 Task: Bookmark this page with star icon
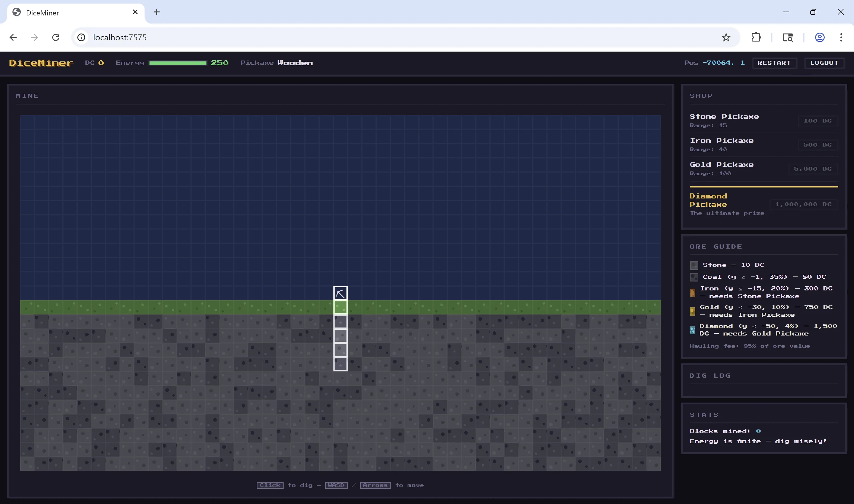pyautogui.click(x=726, y=37)
